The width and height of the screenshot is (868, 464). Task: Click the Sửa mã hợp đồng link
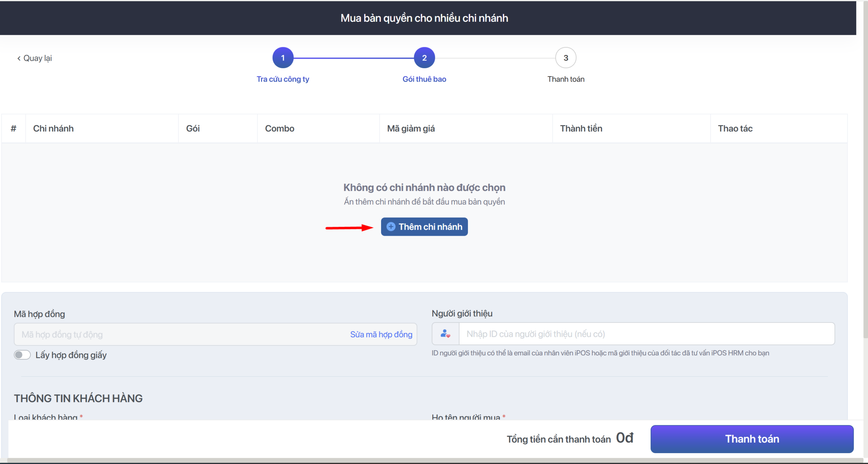[381, 334]
